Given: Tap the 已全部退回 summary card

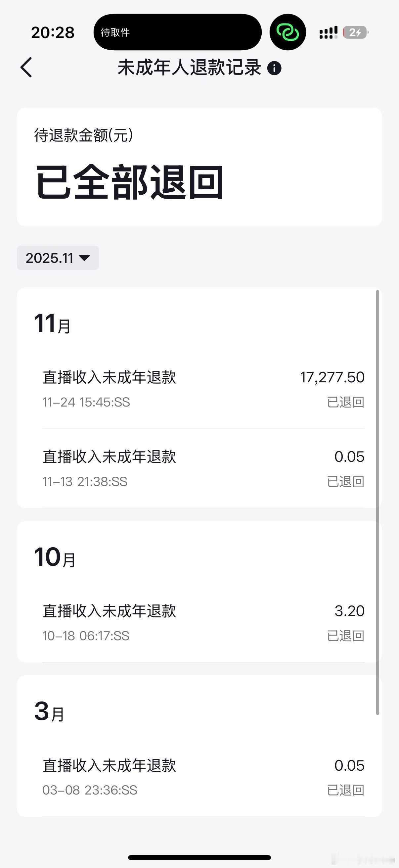Looking at the screenshot, I should coord(199,167).
